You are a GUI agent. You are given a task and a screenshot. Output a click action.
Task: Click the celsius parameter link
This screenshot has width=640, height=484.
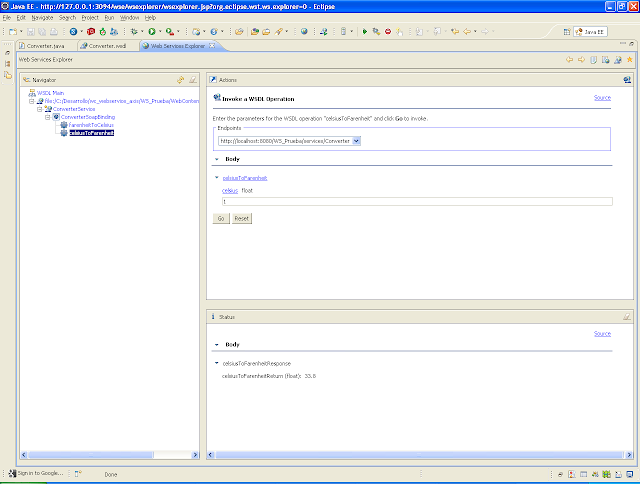tap(230, 191)
